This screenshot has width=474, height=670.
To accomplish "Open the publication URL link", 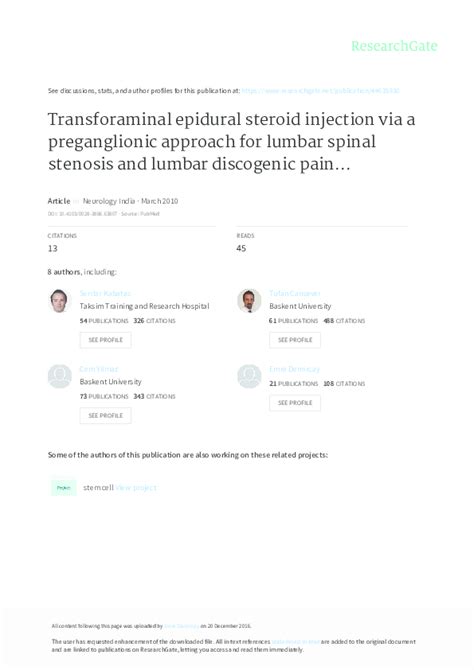I will click(321, 91).
